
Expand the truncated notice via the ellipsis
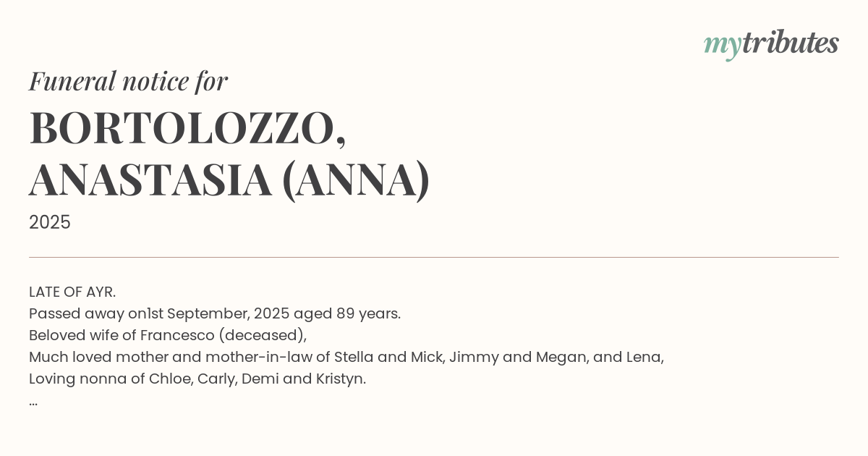33,402
